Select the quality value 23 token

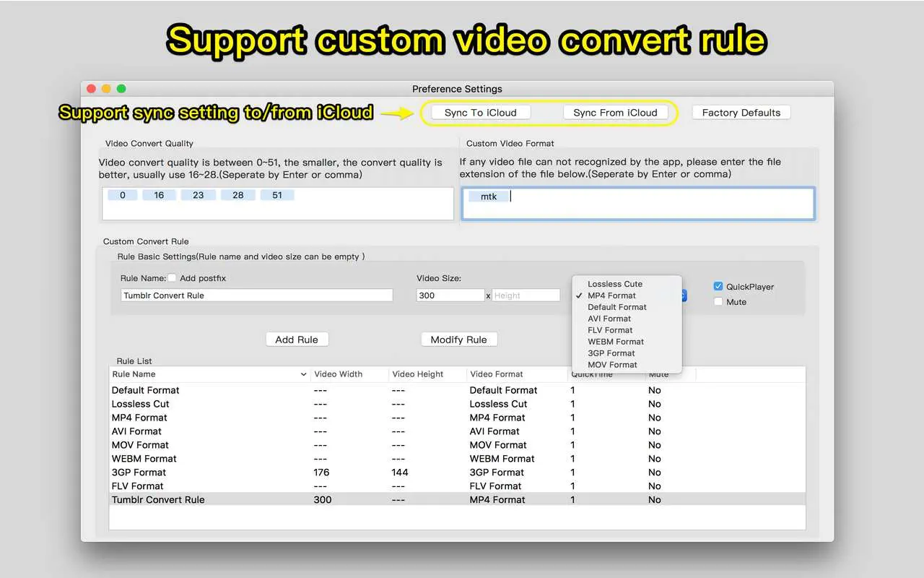pyautogui.click(x=198, y=195)
